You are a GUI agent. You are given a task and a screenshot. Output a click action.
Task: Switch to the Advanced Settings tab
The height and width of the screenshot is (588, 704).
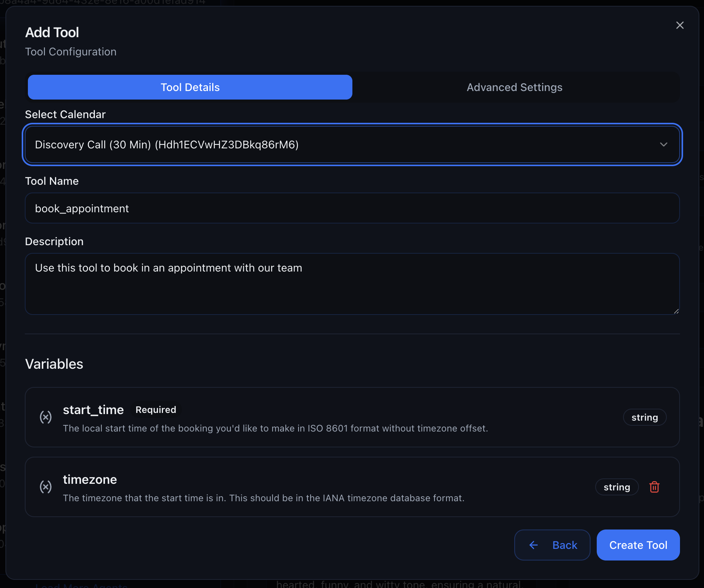(514, 87)
